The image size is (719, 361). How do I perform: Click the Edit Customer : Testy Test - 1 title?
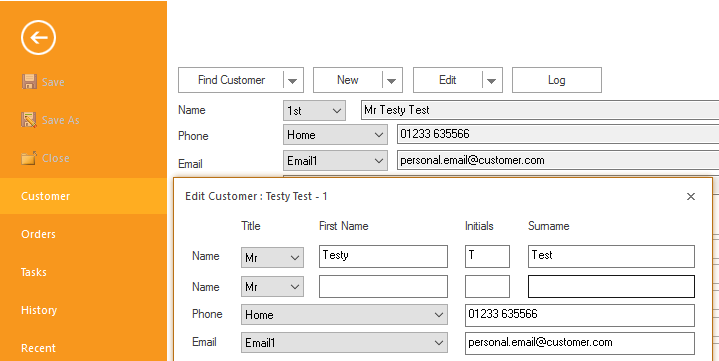[256, 196]
